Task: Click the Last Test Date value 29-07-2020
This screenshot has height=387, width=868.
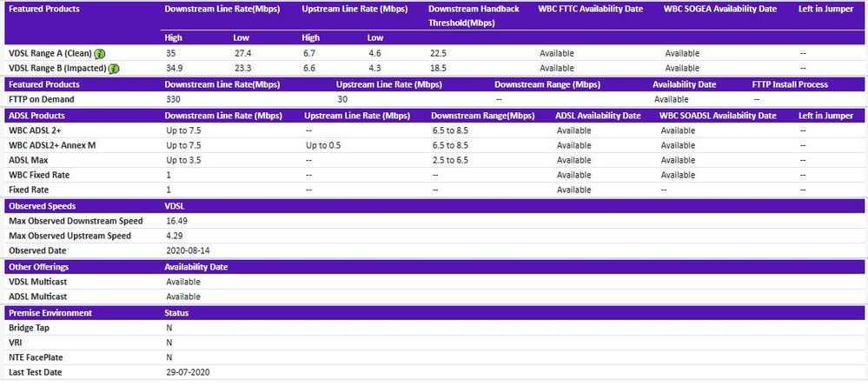Action: click(188, 372)
